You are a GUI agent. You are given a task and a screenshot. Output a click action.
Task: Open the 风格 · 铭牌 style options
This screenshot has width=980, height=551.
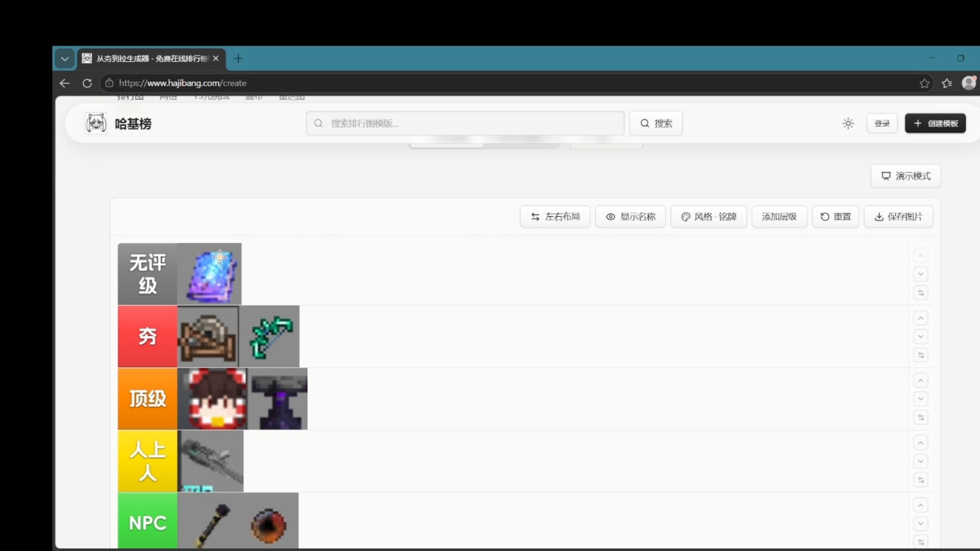(709, 217)
